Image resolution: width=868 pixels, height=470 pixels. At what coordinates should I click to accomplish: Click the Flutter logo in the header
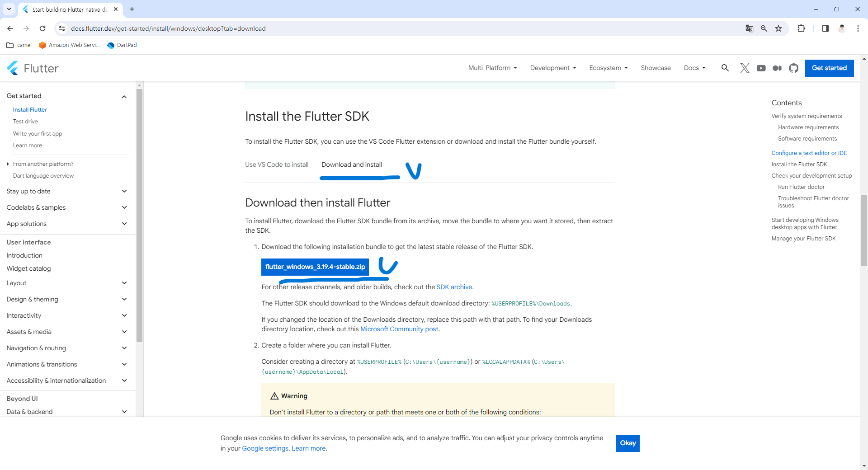tap(33, 68)
